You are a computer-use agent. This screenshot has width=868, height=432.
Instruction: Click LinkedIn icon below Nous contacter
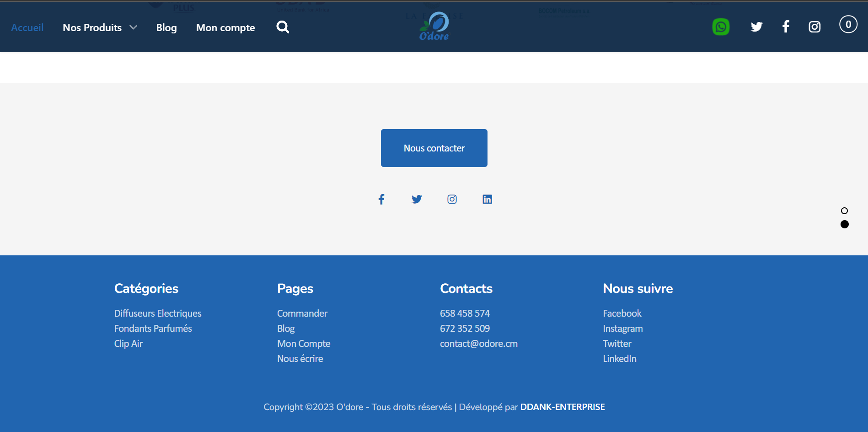click(x=487, y=199)
